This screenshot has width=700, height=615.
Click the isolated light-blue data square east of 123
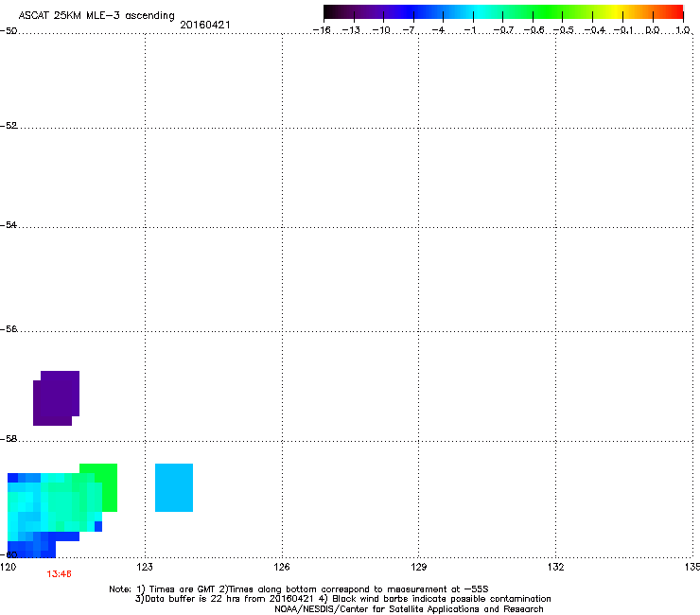(174, 487)
